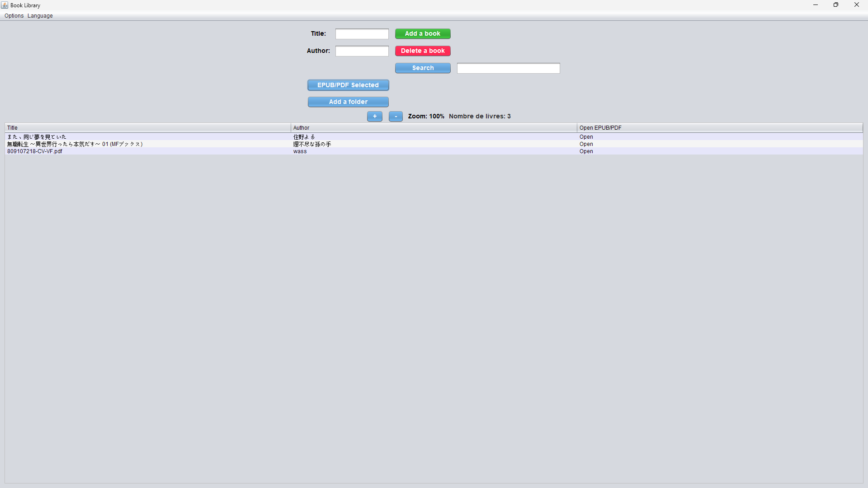Click the Book Library app icon in the title bar

[x=5, y=5]
